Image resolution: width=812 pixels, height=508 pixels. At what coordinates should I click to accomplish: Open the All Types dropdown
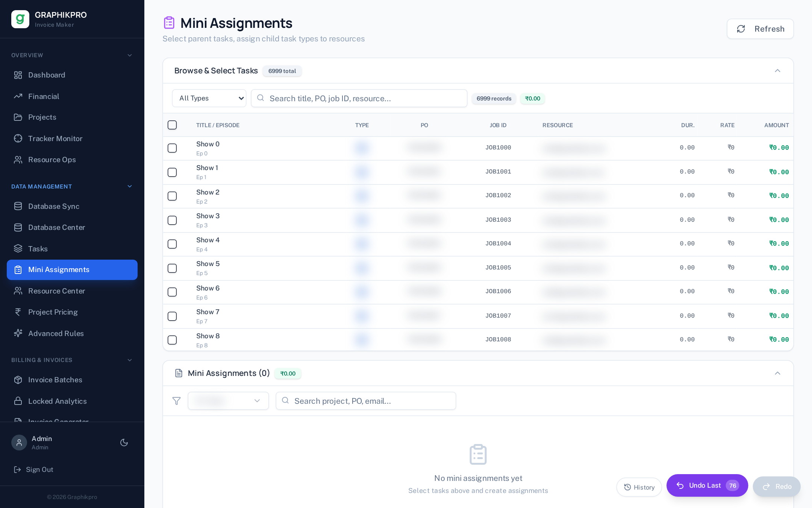tap(209, 98)
